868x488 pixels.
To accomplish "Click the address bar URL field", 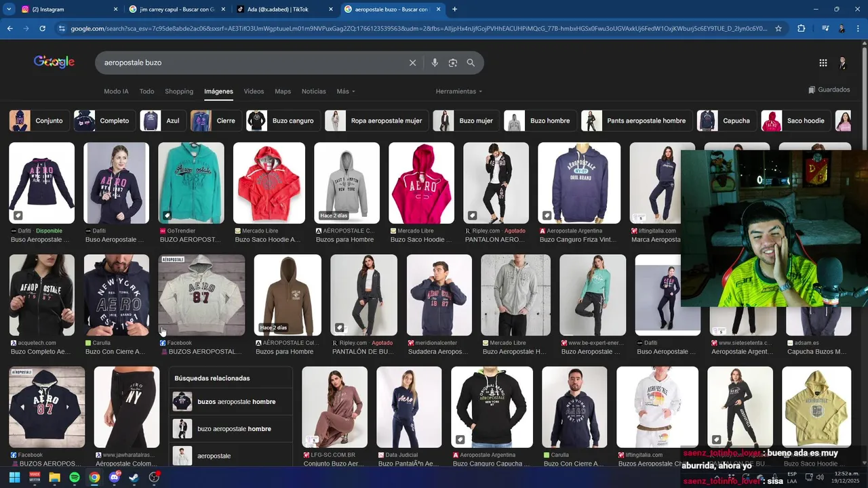I will [x=418, y=28].
